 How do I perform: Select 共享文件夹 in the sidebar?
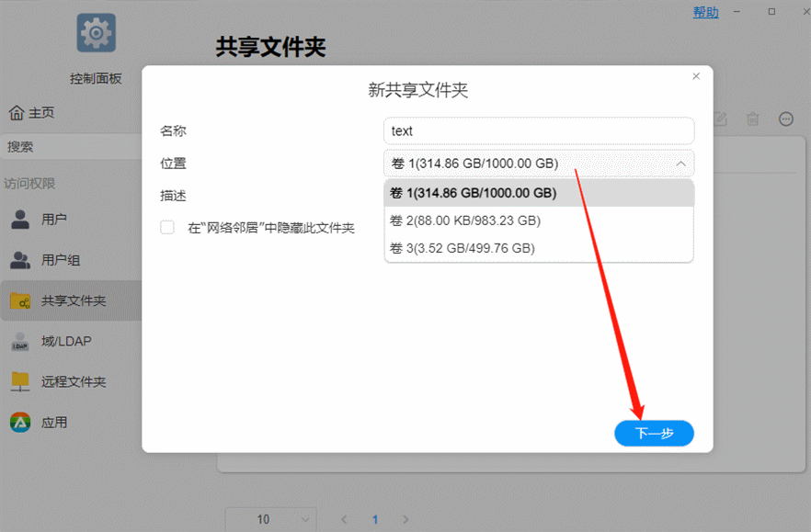pyautogui.click(x=71, y=300)
